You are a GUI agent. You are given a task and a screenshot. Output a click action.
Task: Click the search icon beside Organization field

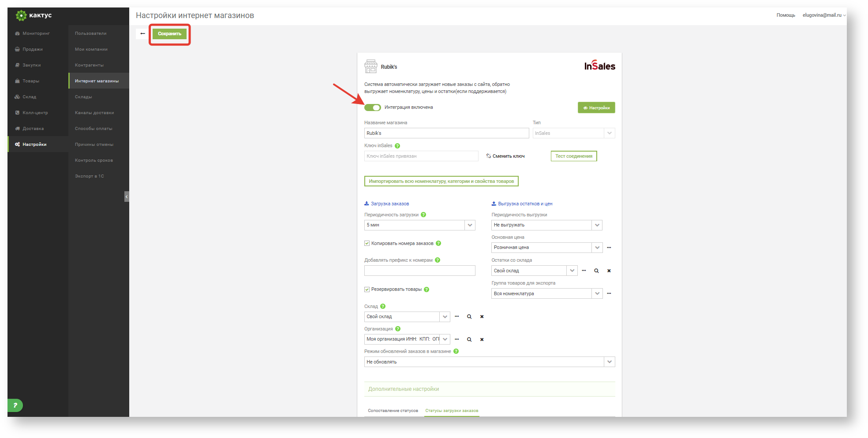point(469,339)
